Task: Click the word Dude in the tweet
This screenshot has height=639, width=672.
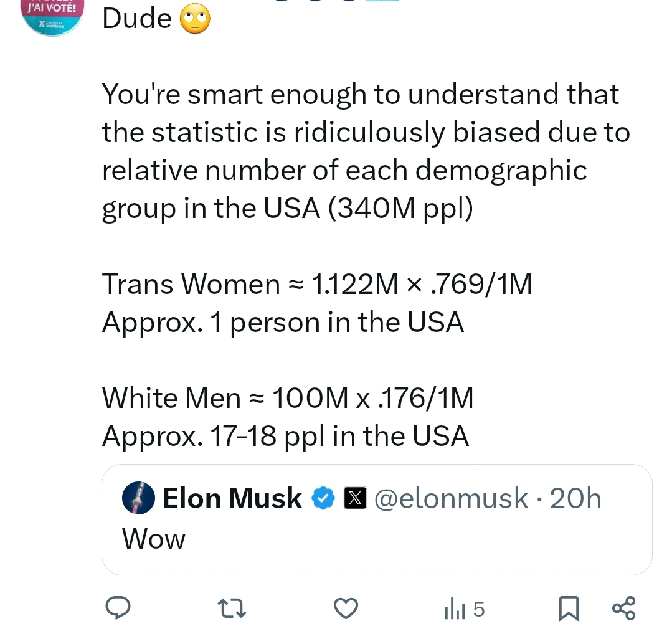Action: 136,19
